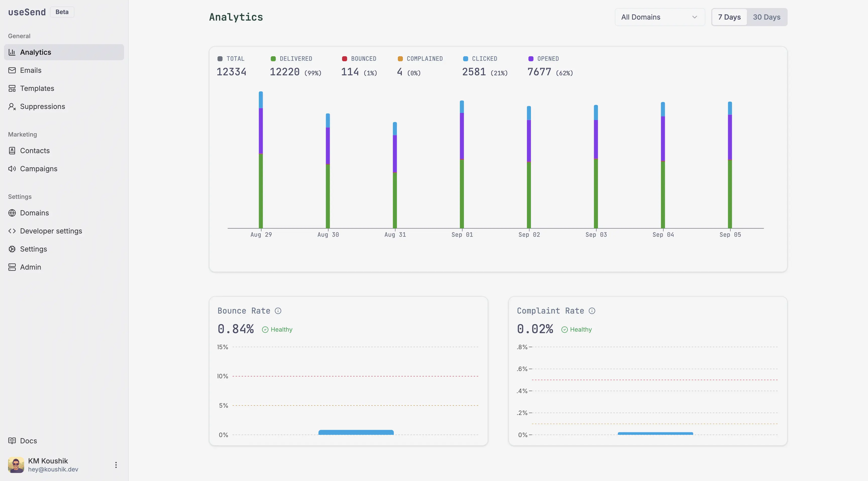Click the Domains globe icon
The height and width of the screenshot is (481, 868).
point(12,213)
